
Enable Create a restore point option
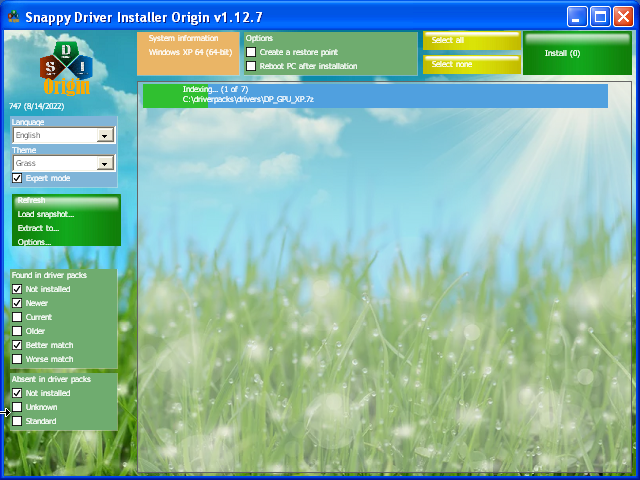(251, 52)
